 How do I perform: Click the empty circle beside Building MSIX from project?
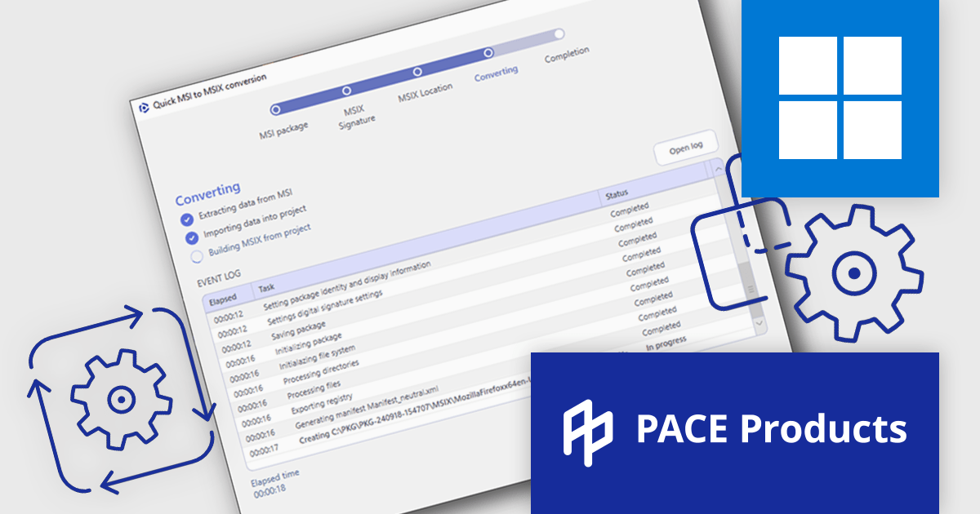(197, 257)
